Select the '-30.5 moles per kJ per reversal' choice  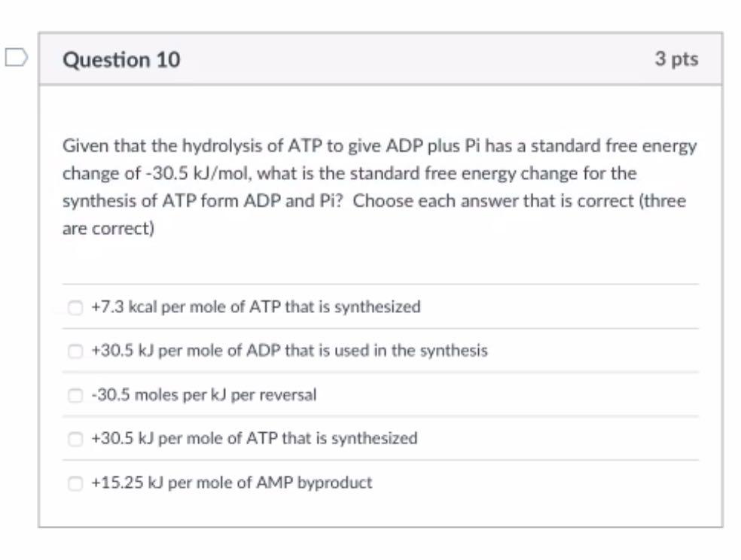coord(75,394)
